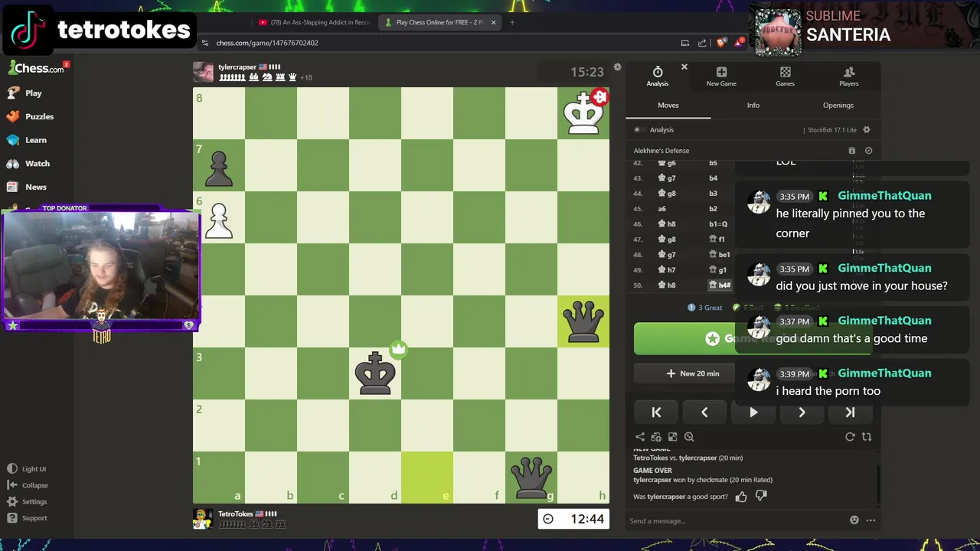Open the emoji picker in chat
980x551 pixels.
pyautogui.click(x=854, y=520)
